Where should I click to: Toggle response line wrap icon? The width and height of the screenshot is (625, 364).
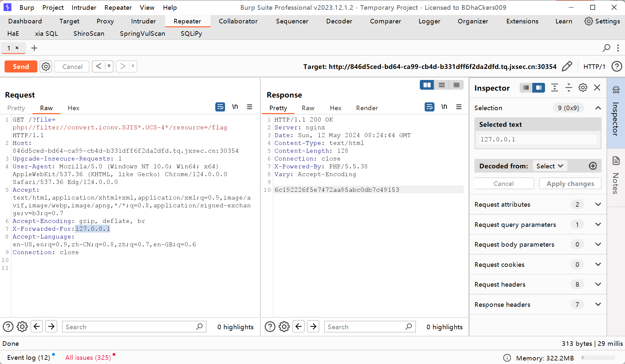[x=430, y=107]
